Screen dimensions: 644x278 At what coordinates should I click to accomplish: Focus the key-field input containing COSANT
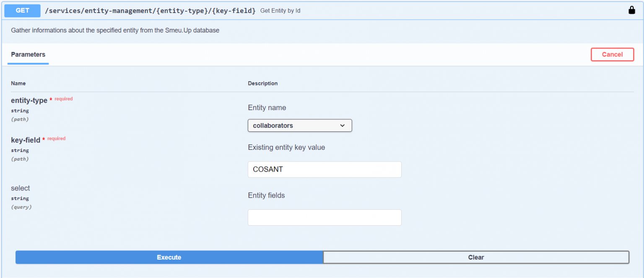coord(325,170)
